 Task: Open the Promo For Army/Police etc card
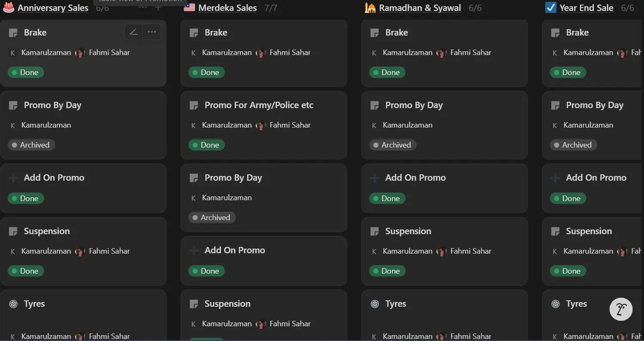coord(259,105)
